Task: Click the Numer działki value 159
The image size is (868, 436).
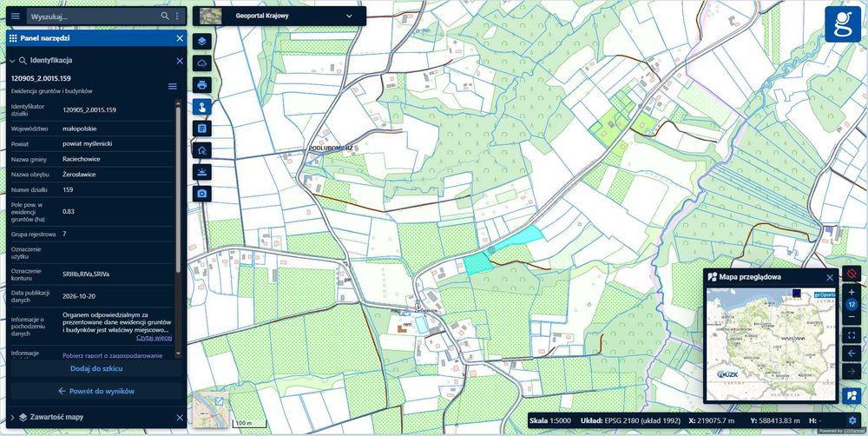Action: [68, 190]
